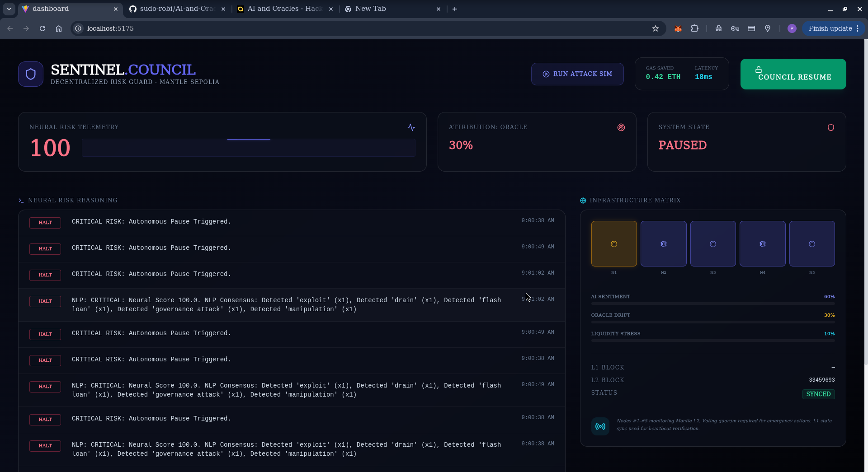Click the Sentinel shield logo icon

pos(31,74)
